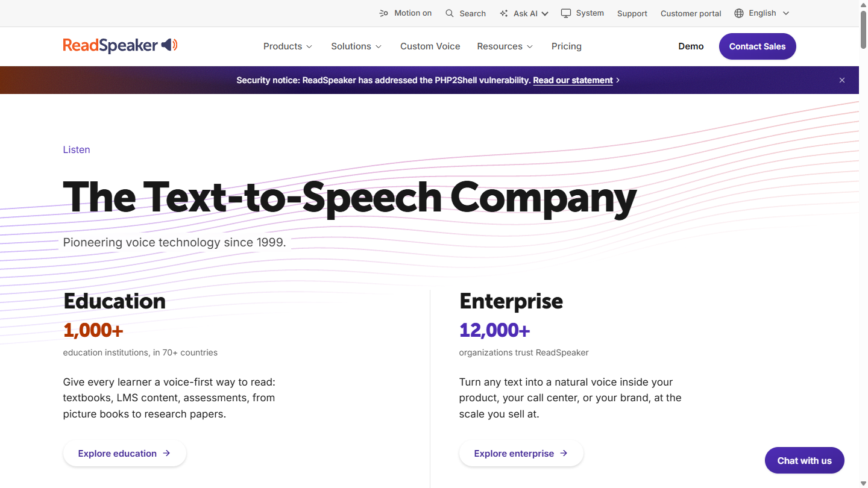Go to the Pricing page
This screenshot has width=868, height=488.
pos(567,46)
